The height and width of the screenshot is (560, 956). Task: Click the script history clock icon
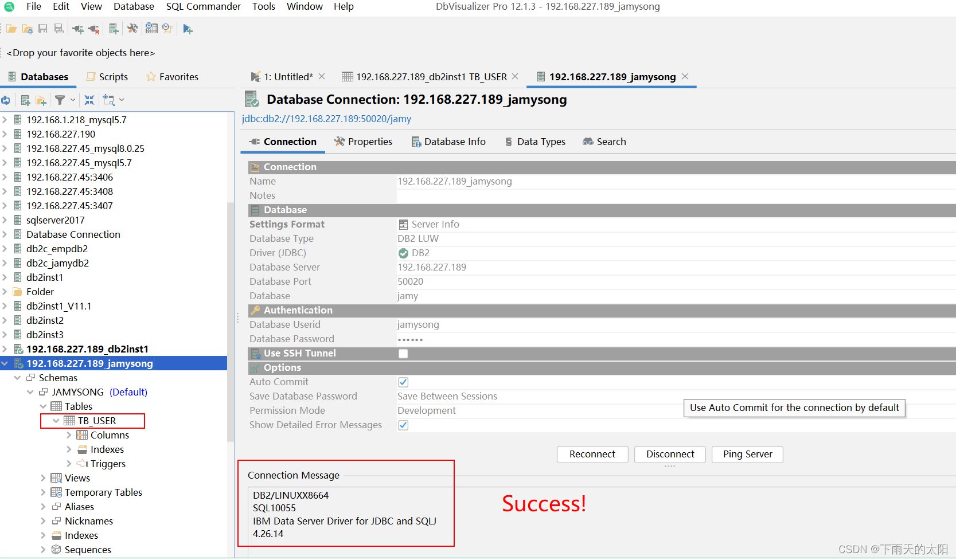(167, 28)
